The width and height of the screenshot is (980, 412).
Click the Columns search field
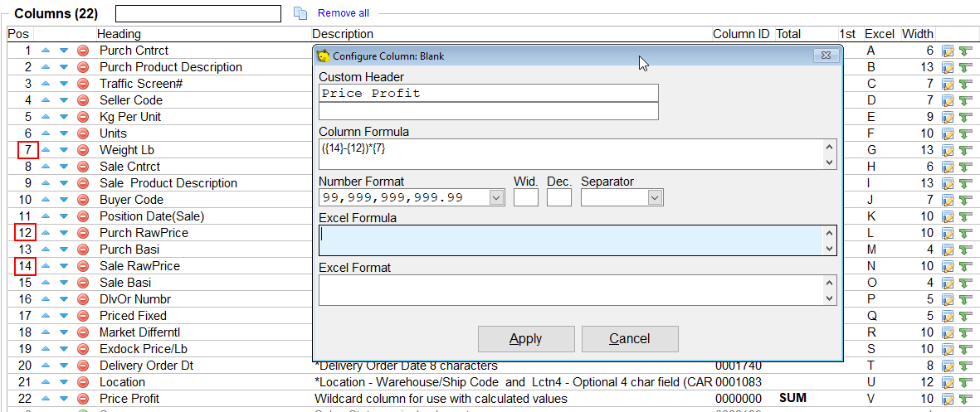point(198,13)
